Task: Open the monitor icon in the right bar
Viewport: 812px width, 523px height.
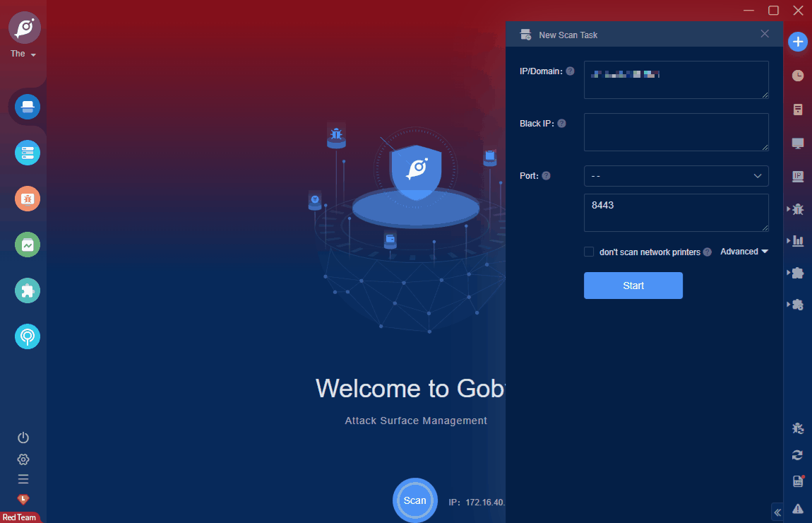Action: tap(797, 143)
